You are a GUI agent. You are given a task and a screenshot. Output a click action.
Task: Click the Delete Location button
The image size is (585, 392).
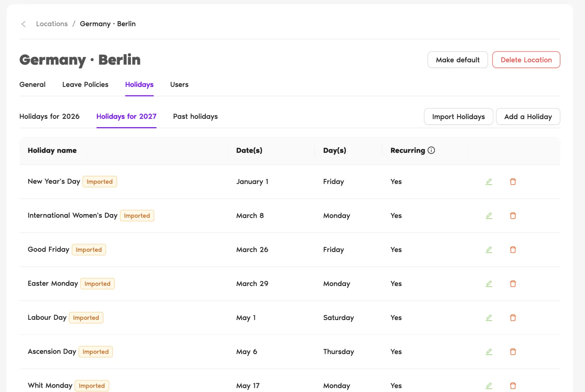coord(526,60)
